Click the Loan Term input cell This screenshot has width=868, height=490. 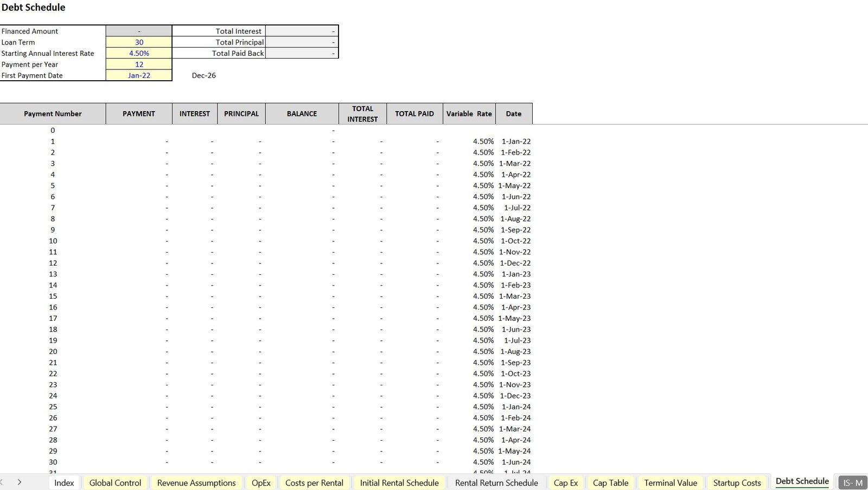[x=139, y=42]
